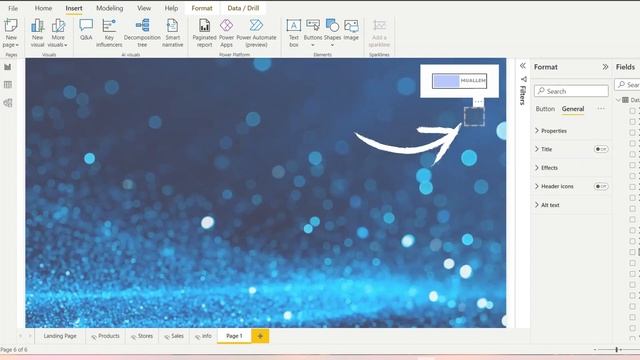Add a Power Apps visual

(x=227, y=33)
